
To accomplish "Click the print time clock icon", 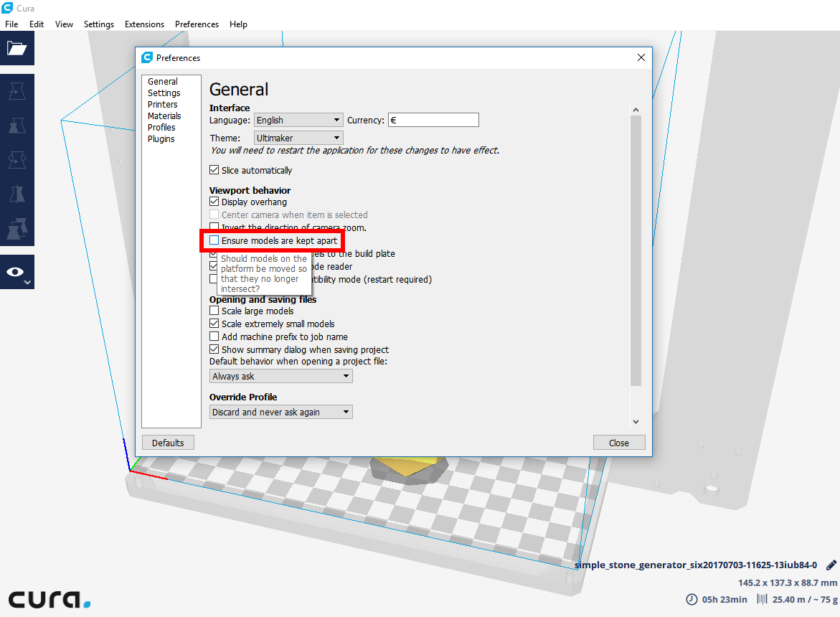I will coord(692,599).
